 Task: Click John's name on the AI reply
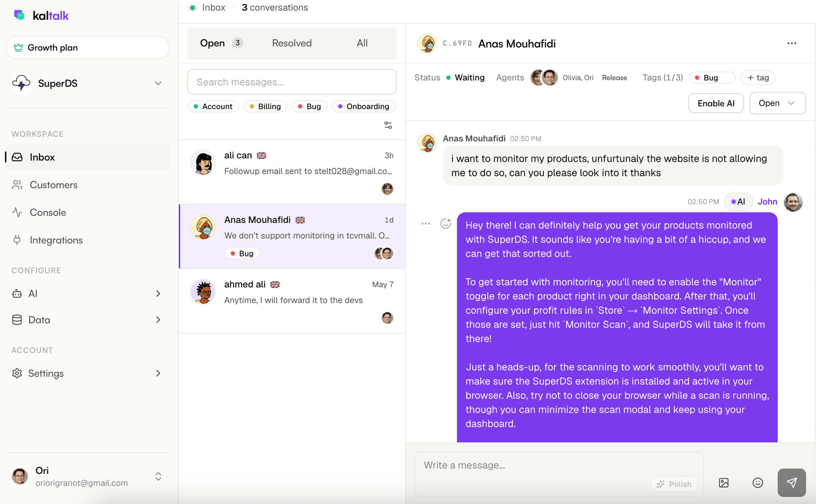pos(767,202)
